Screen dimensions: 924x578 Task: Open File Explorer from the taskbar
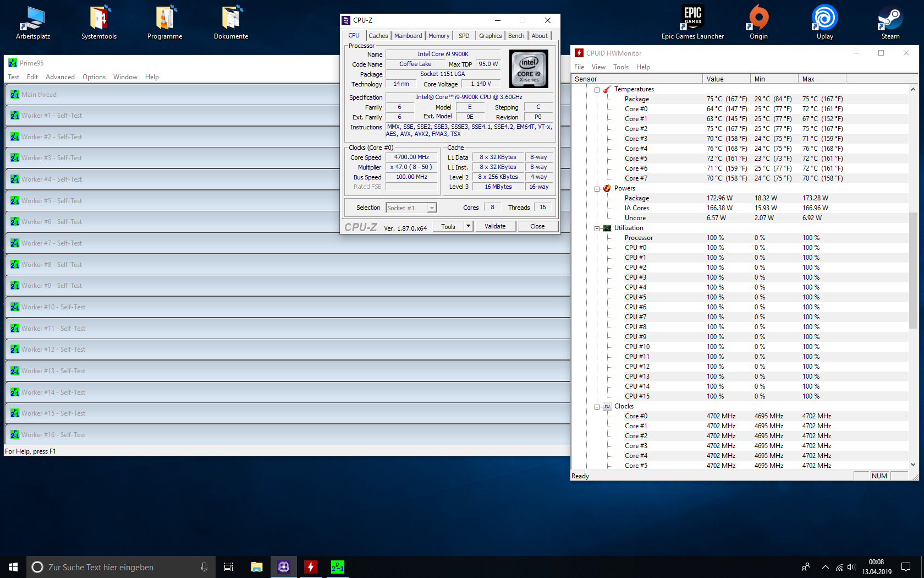(x=256, y=567)
